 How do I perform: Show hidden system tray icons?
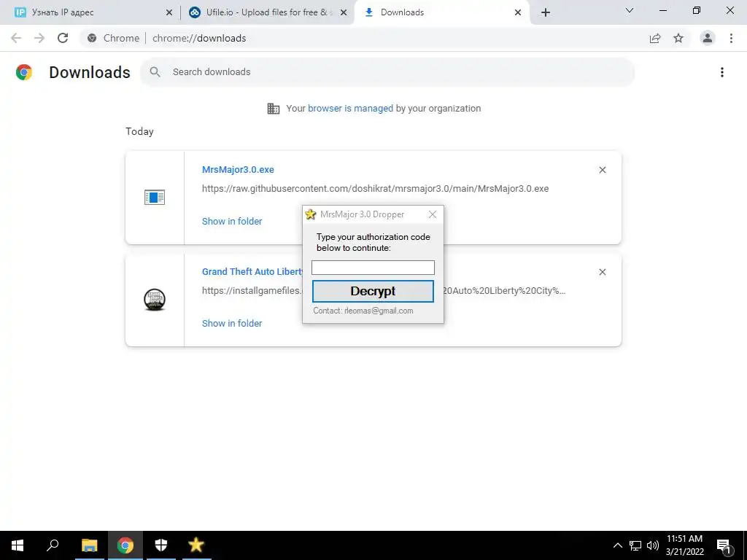coord(617,545)
